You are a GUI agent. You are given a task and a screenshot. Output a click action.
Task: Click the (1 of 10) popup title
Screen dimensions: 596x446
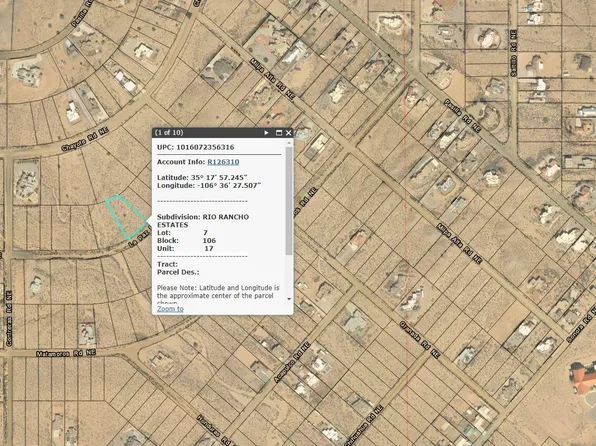(x=169, y=133)
